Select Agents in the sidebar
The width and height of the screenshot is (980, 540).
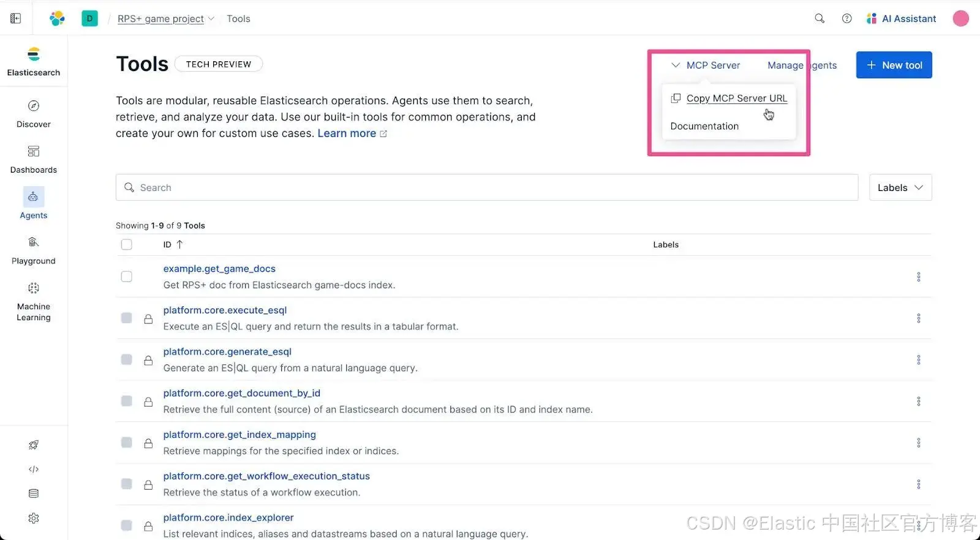(34, 204)
